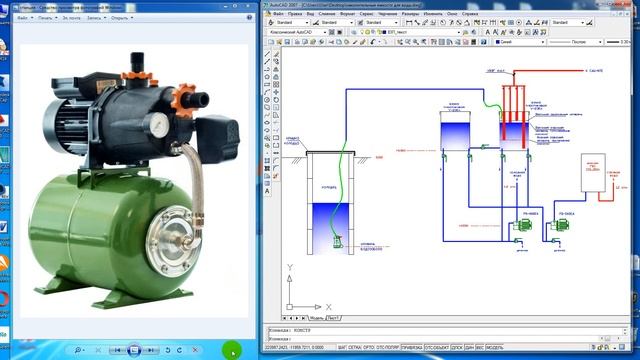Image resolution: width=640 pixels, height=360 pixels.
Task: Click the pump photo in viewer
Action: tap(134, 180)
